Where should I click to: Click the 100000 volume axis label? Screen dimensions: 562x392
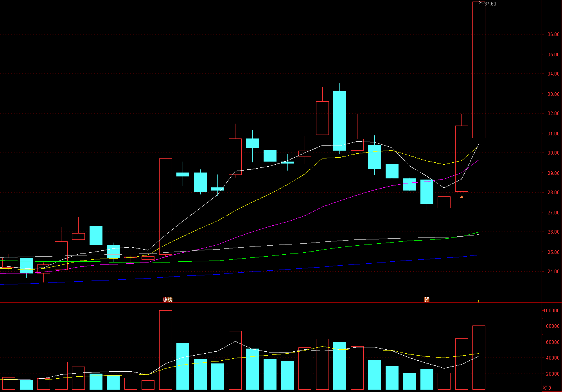pos(552,311)
